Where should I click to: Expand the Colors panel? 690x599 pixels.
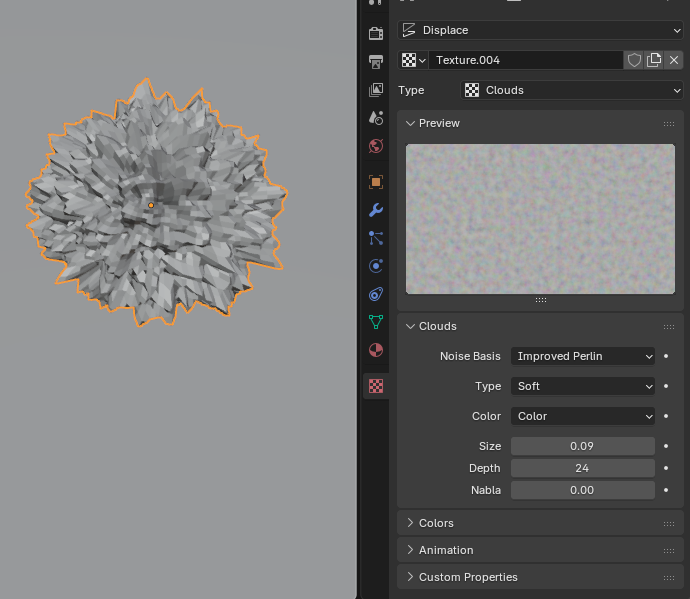tap(436, 523)
